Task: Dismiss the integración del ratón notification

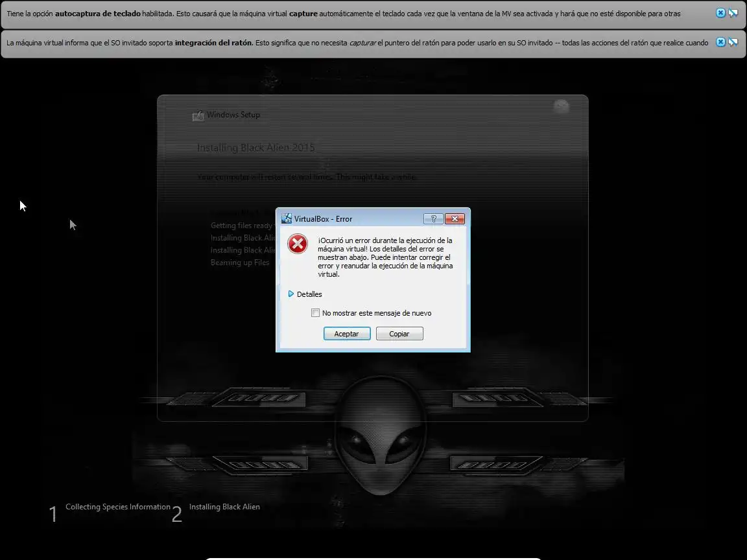Action: (721, 42)
